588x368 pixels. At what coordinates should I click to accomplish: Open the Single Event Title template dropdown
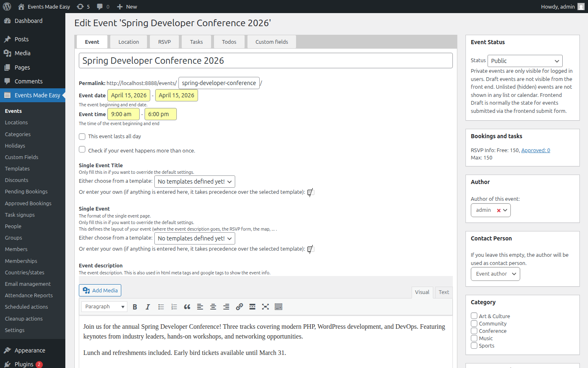click(195, 181)
